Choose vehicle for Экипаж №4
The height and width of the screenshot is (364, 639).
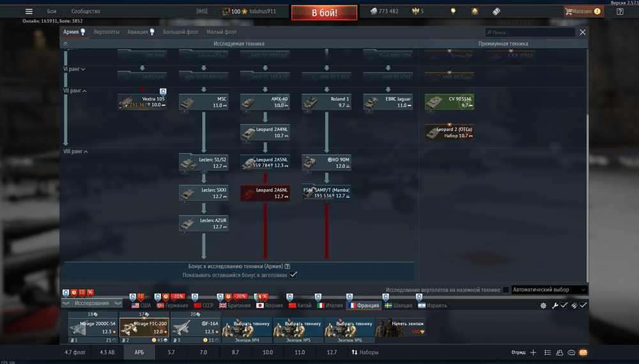[247, 330]
